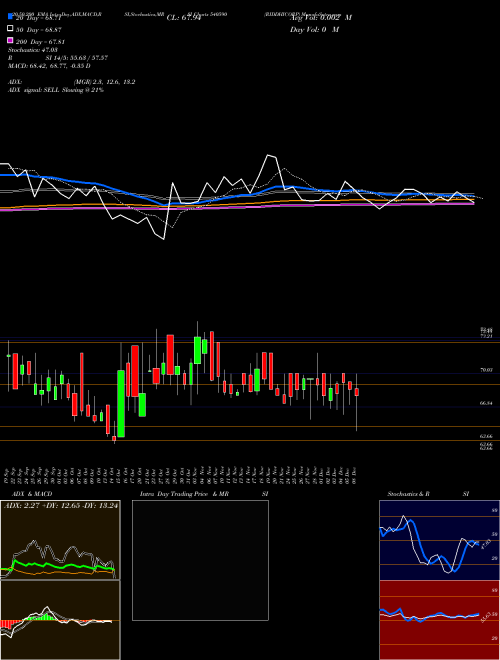Click the 'SI 14/5: 55.68 / 57.57' readout
The width and height of the screenshot is (500, 660).
click(x=77, y=58)
